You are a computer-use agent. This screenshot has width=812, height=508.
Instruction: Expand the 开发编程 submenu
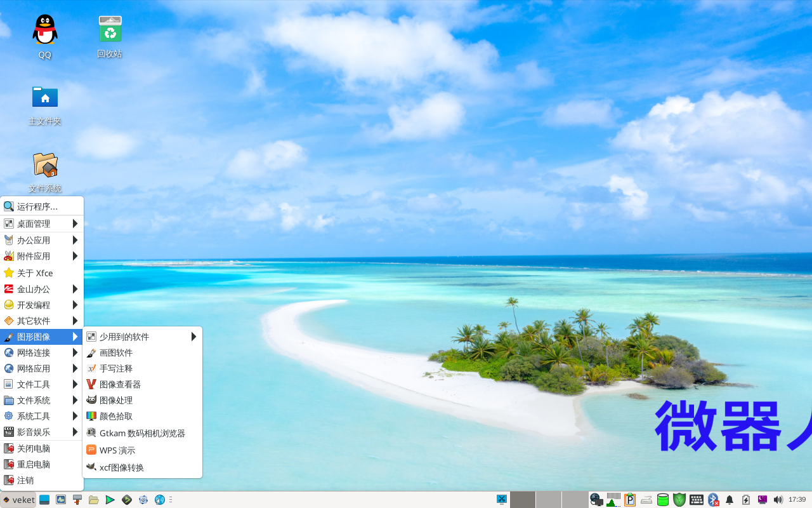coord(42,305)
